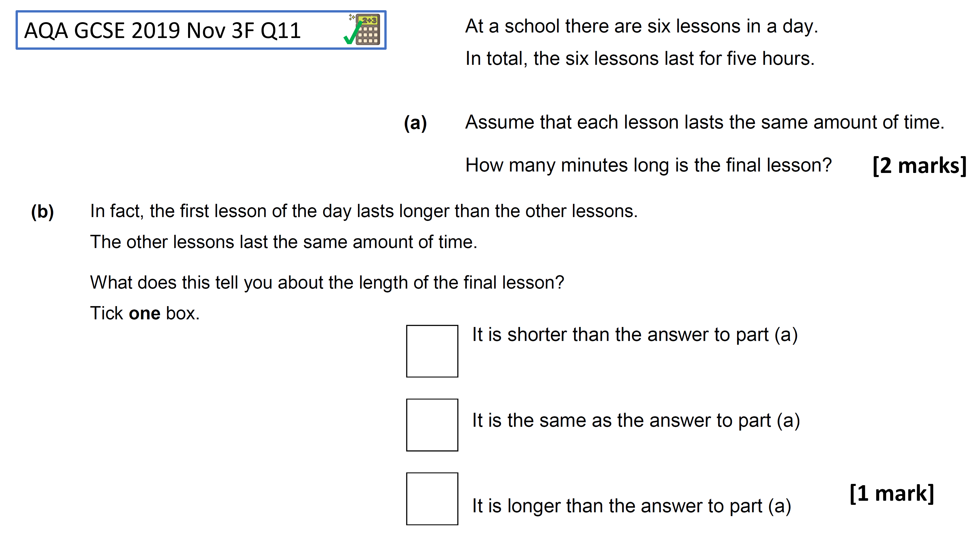Click the [2 marks] label
This screenshot has width=980, height=551.
[920, 166]
